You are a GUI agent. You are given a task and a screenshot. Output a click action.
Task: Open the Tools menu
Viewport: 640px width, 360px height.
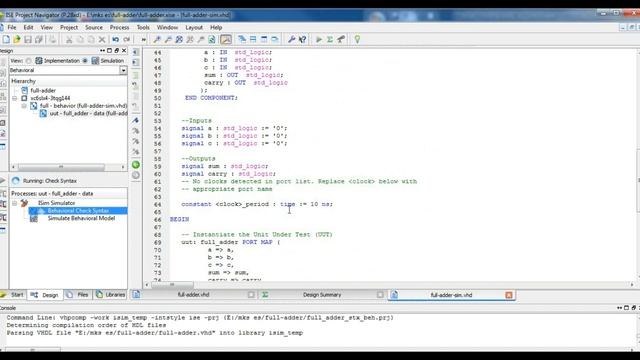(143, 27)
